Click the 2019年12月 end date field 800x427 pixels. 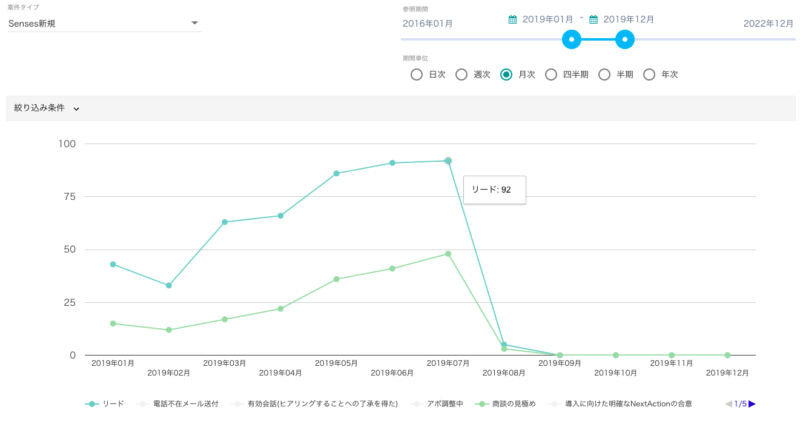[629, 19]
